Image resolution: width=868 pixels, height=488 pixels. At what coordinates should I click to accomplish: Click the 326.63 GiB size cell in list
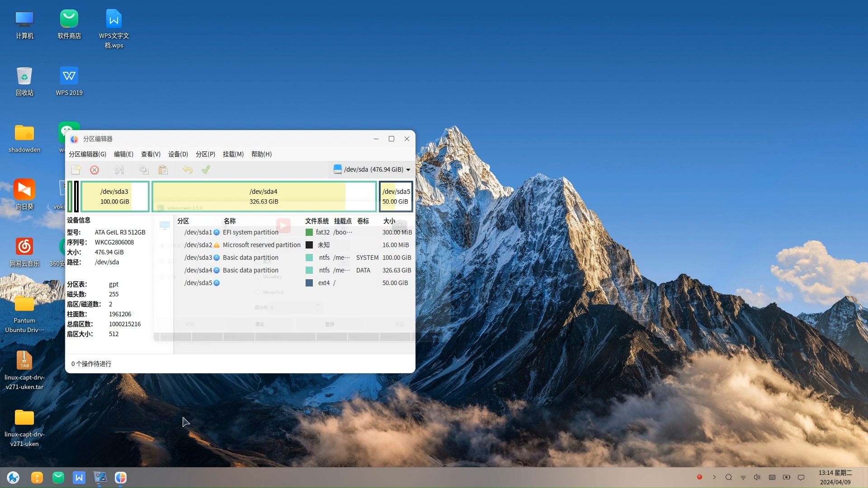click(x=397, y=270)
